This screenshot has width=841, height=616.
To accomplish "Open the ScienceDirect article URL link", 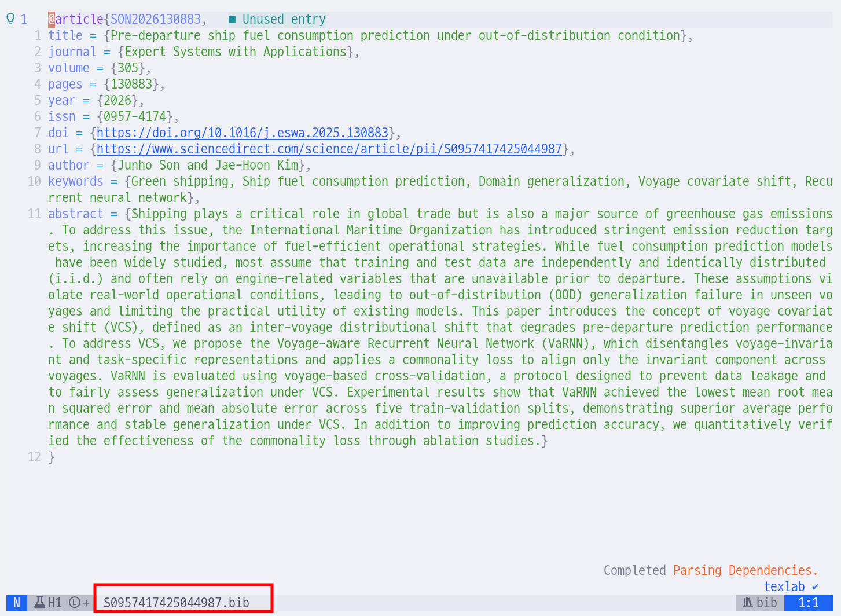I will pyautogui.click(x=329, y=149).
